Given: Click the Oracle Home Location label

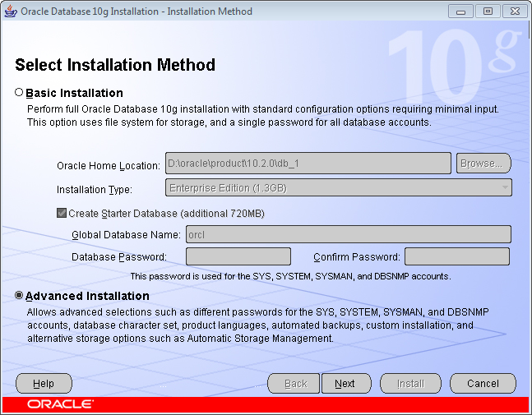Looking at the screenshot, I should [109, 165].
